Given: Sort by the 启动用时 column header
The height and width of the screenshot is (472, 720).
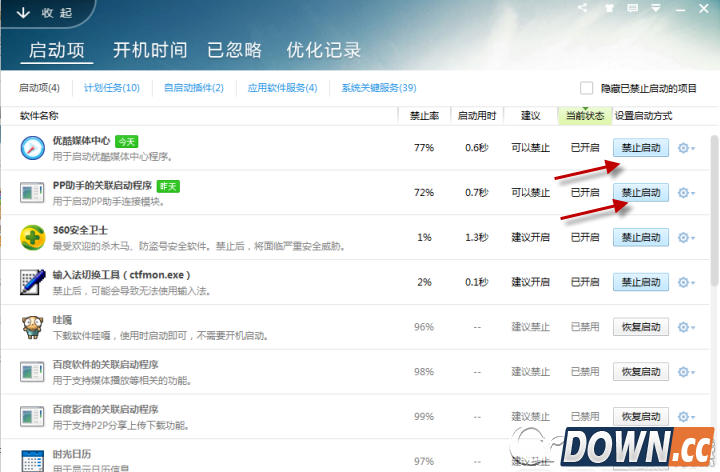Looking at the screenshot, I should (x=477, y=116).
